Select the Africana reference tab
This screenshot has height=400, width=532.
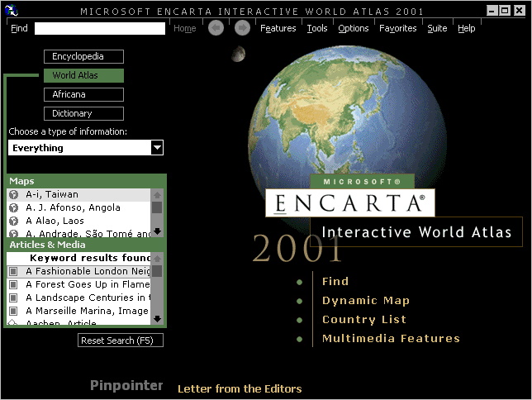coord(83,95)
